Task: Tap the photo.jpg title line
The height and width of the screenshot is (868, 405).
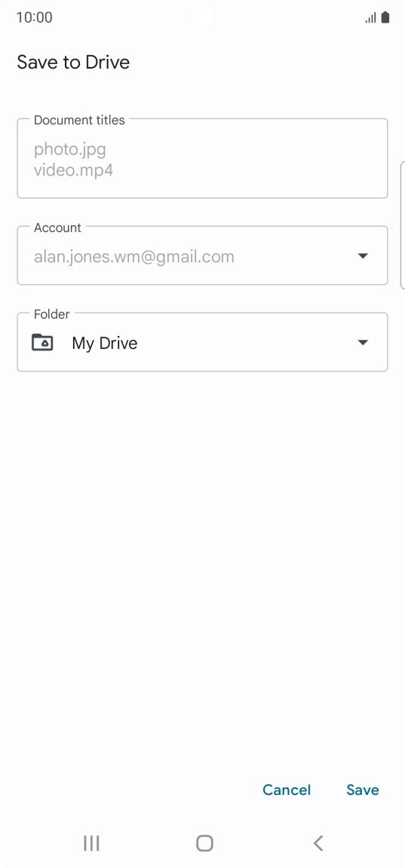Action: tap(70, 149)
